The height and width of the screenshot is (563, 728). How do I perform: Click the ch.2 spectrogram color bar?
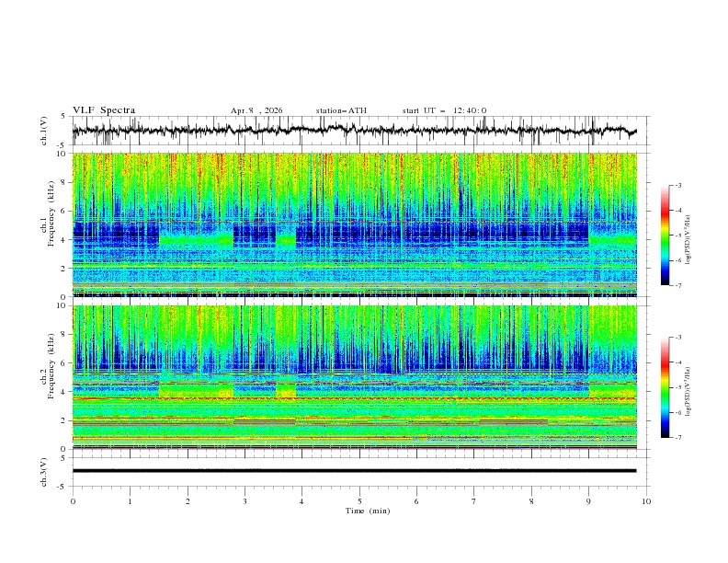(x=665, y=387)
